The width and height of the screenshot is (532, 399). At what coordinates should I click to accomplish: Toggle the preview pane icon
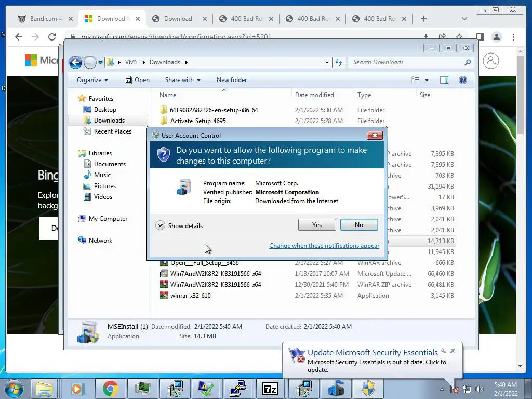444,79
